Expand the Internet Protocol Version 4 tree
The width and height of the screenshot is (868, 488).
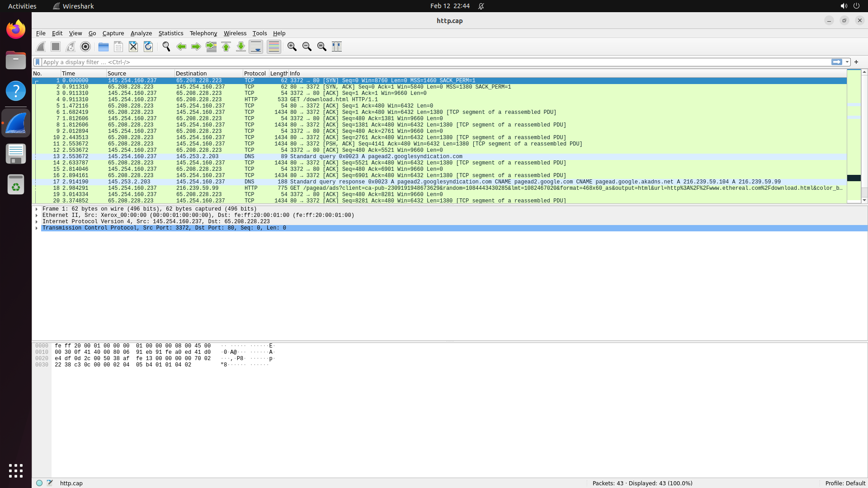pos(37,221)
